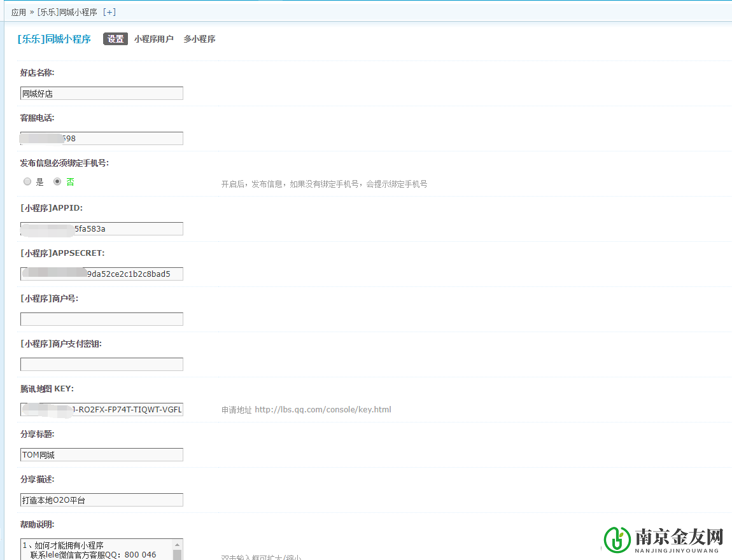Click the 帮助说明 textarea scrollbar

178,549
